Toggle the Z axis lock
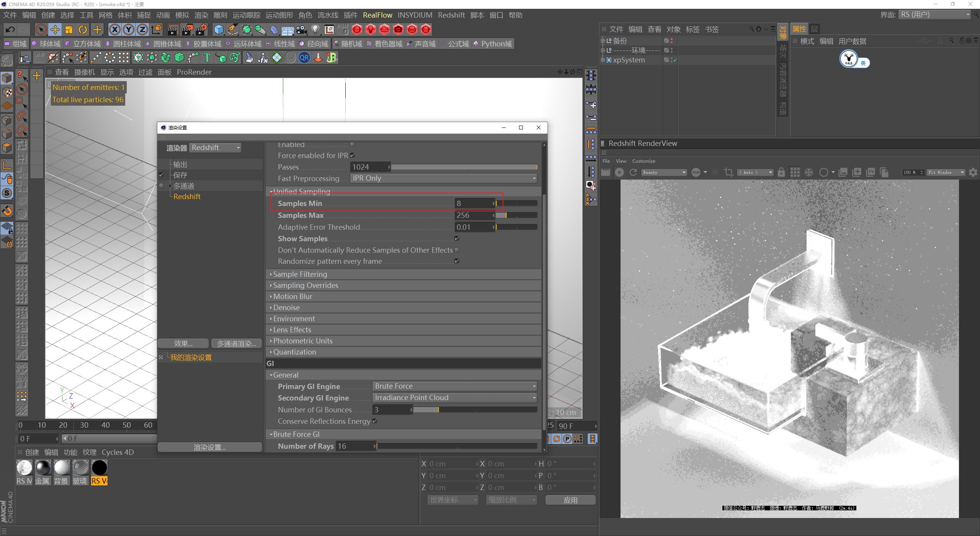The height and width of the screenshot is (536, 980). (142, 29)
